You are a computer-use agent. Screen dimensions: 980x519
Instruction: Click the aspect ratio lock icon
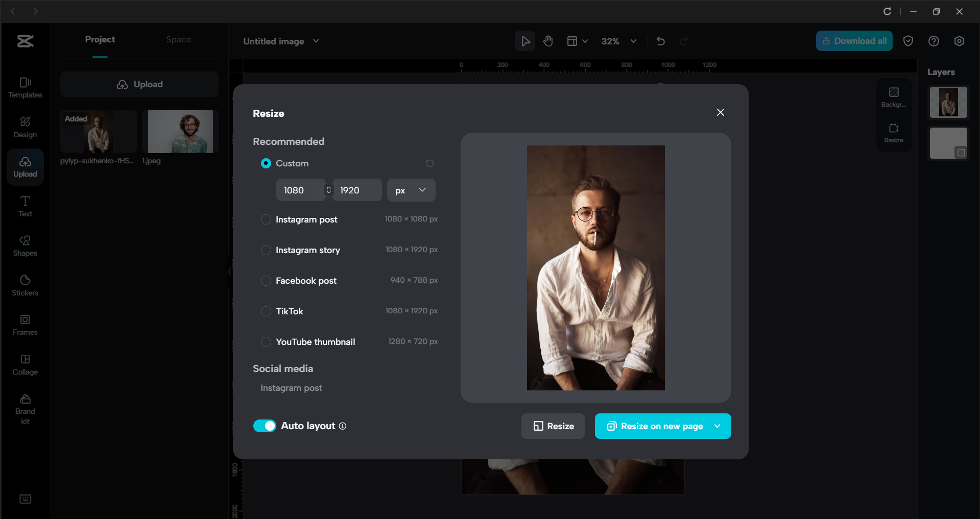(328, 190)
